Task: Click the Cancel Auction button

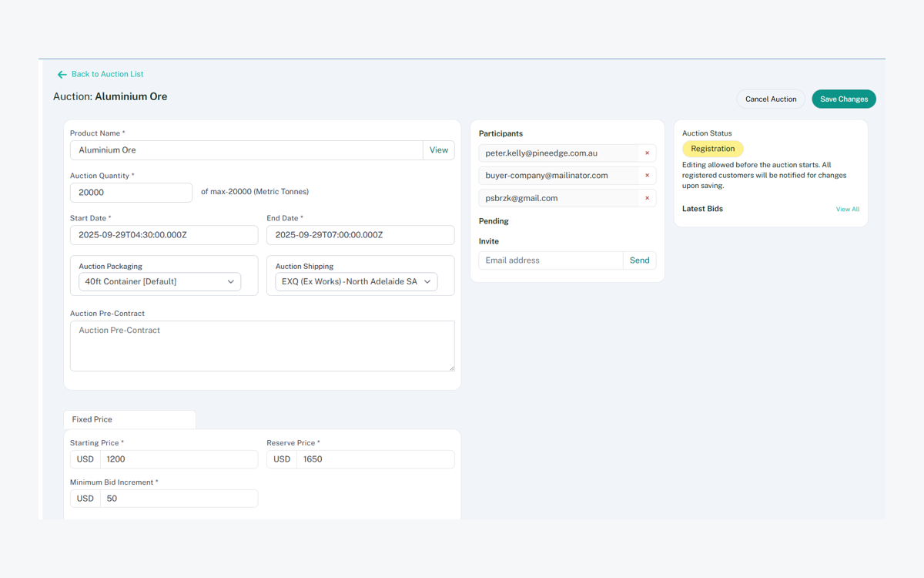Action: [770, 99]
